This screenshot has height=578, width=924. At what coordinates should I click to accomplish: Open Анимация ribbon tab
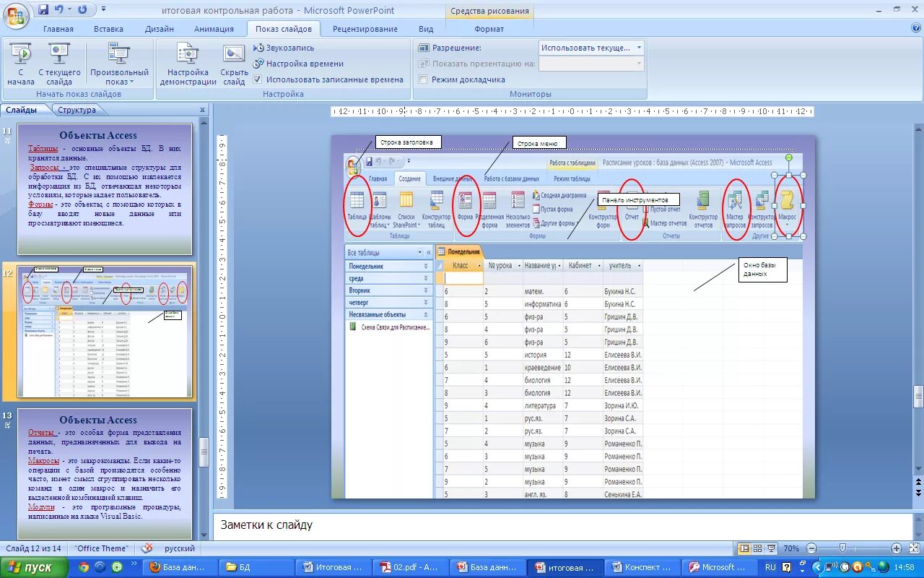(214, 29)
